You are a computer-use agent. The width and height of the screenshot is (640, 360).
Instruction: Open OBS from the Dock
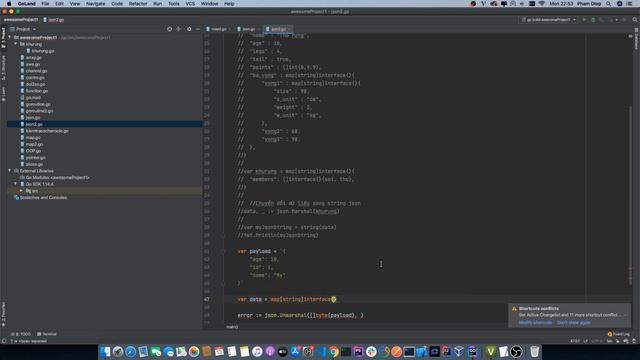click(x=516, y=351)
